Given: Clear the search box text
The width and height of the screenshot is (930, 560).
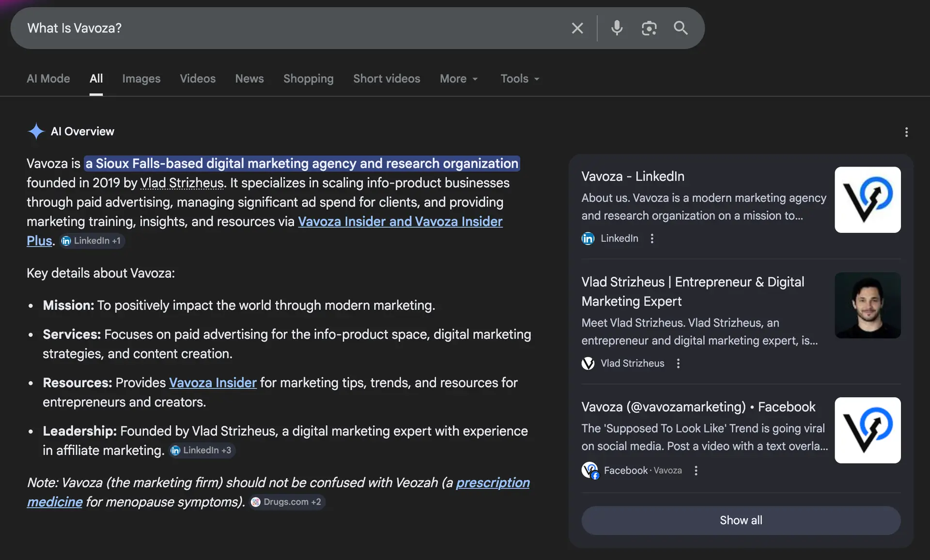Looking at the screenshot, I should coord(577,28).
